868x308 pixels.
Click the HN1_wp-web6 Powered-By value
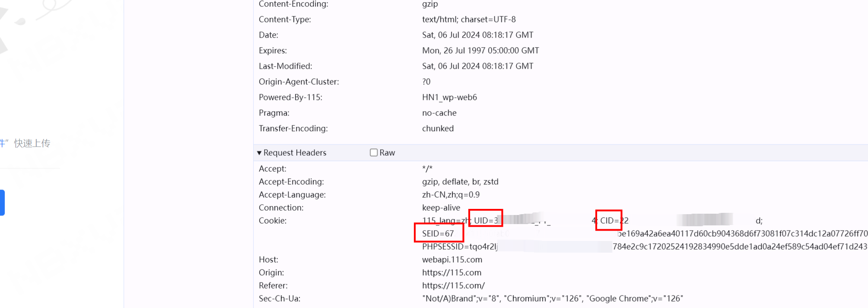click(449, 97)
